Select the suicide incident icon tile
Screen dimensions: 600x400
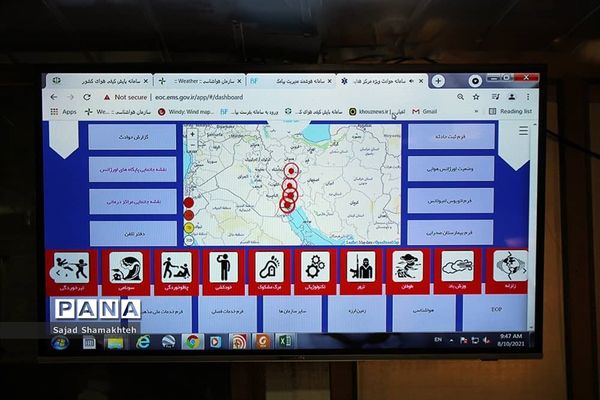223,272
